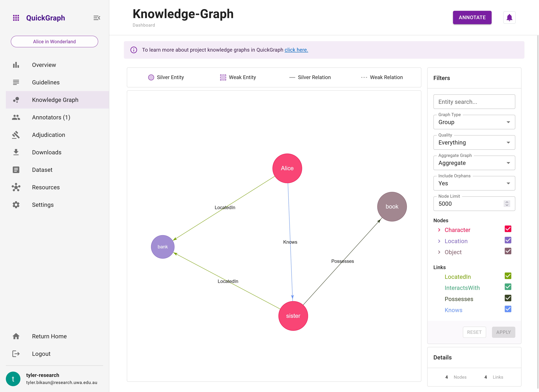This screenshot has width=539, height=392.
Task: Open the Overview page via chart icon
Action: tap(16, 65)
